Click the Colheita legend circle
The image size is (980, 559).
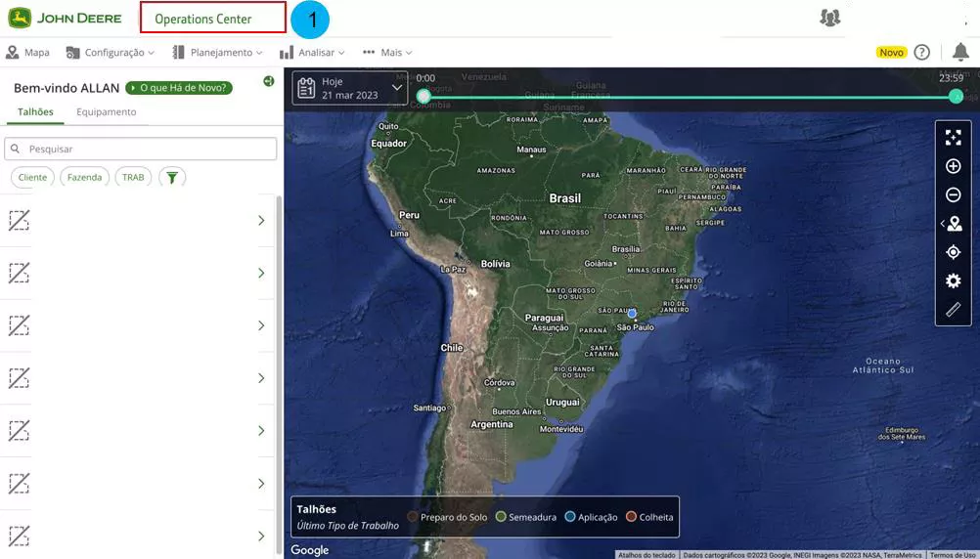click(x=631, y=517)
